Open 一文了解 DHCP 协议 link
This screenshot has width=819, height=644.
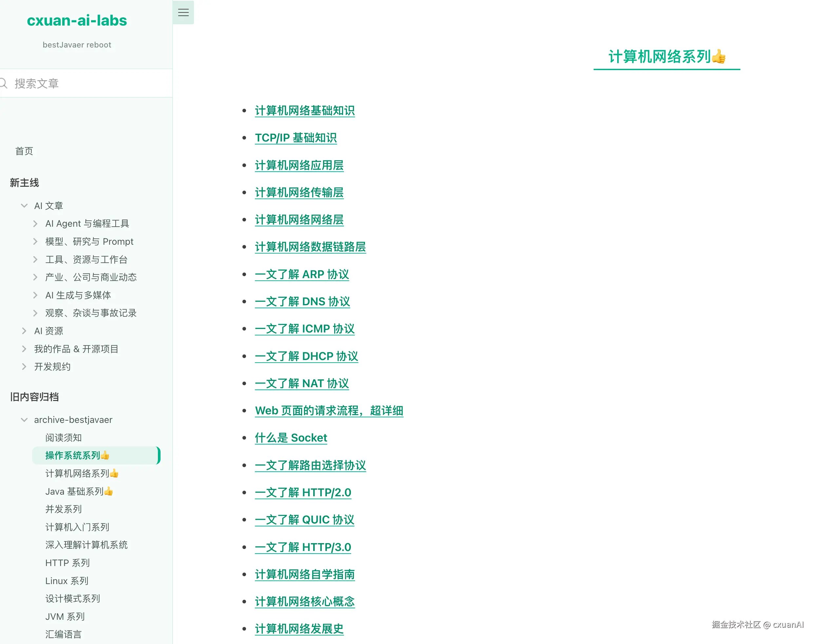coord(306,356)
